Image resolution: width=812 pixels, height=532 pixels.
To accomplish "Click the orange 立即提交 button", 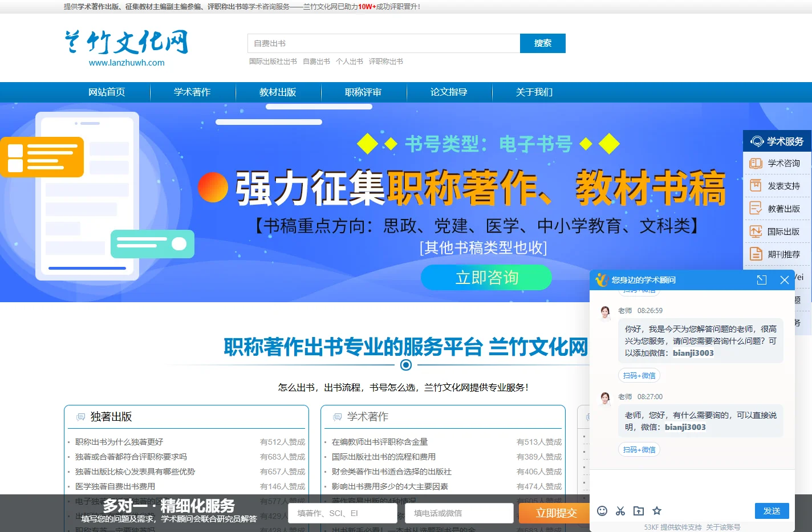I will [557, 513].
